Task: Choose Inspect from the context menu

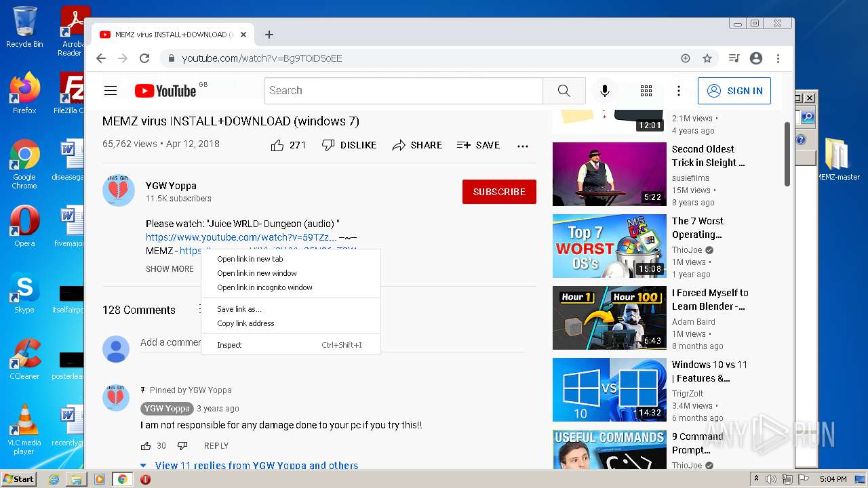Action: 291,345
